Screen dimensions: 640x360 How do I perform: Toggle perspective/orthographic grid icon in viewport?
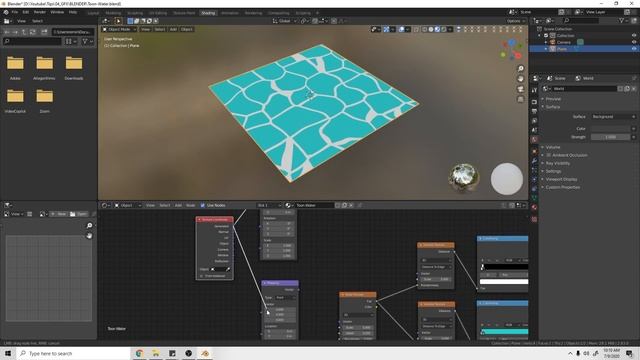520,99
